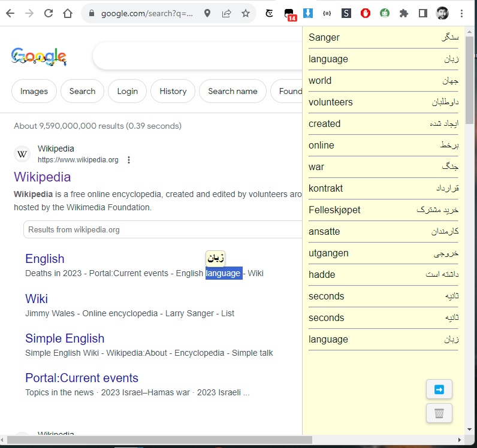Click the highlighted word language
Image resolution: width=477 pixels, height=448 pixels.
(x=224, y=273)
